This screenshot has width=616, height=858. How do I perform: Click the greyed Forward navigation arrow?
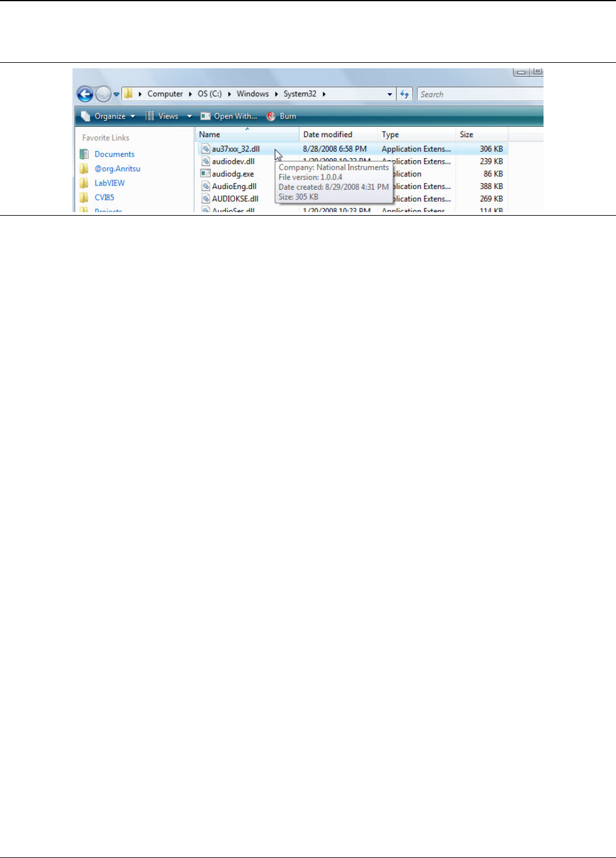tap(103, 94)
